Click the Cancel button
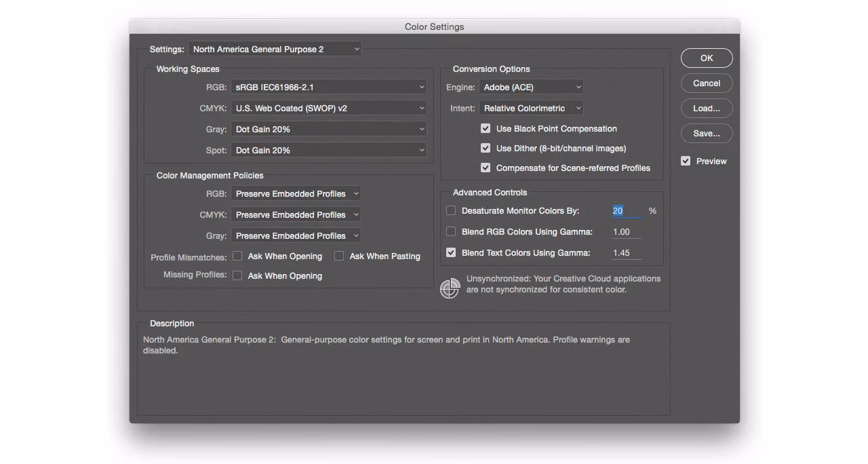The image size is (868, 464). click(707, 83)
